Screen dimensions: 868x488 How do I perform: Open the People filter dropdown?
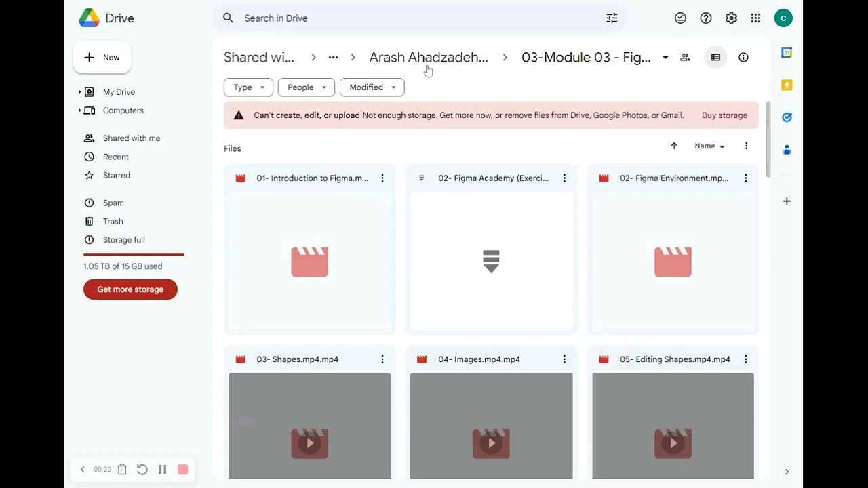click(x=307, y=87)
